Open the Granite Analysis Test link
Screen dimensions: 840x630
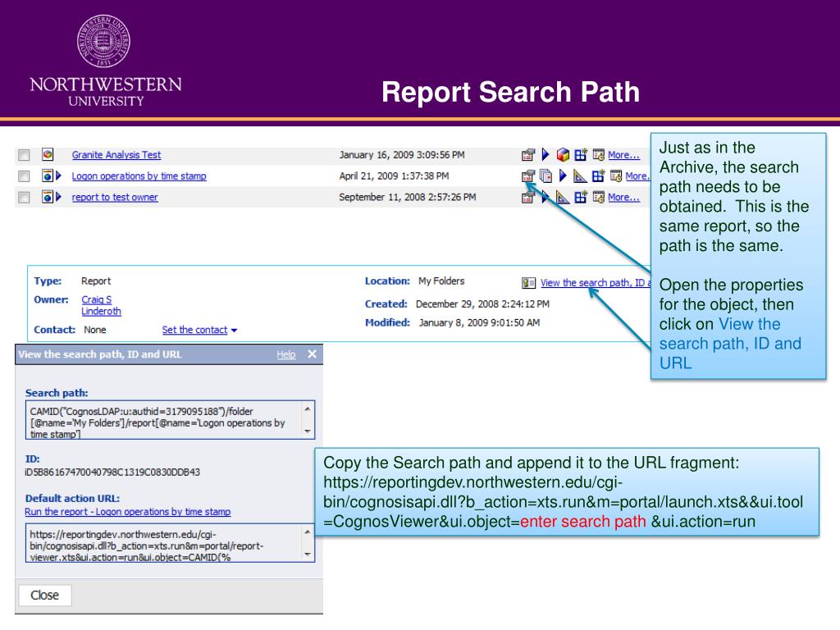116,155
